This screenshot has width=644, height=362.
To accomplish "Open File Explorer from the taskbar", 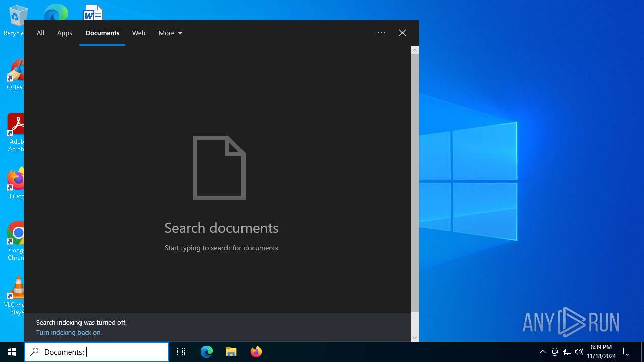I will click(231, 352).
